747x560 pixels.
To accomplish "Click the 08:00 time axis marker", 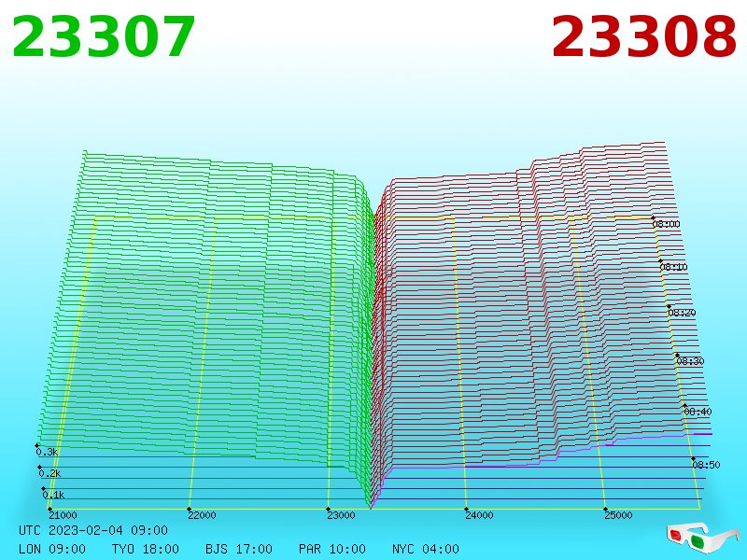I will pos(666,224).
